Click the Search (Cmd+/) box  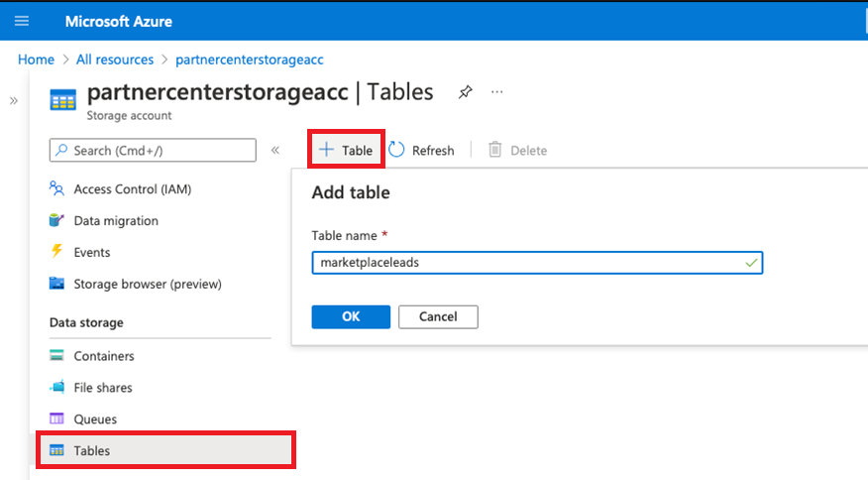point(153,150)
